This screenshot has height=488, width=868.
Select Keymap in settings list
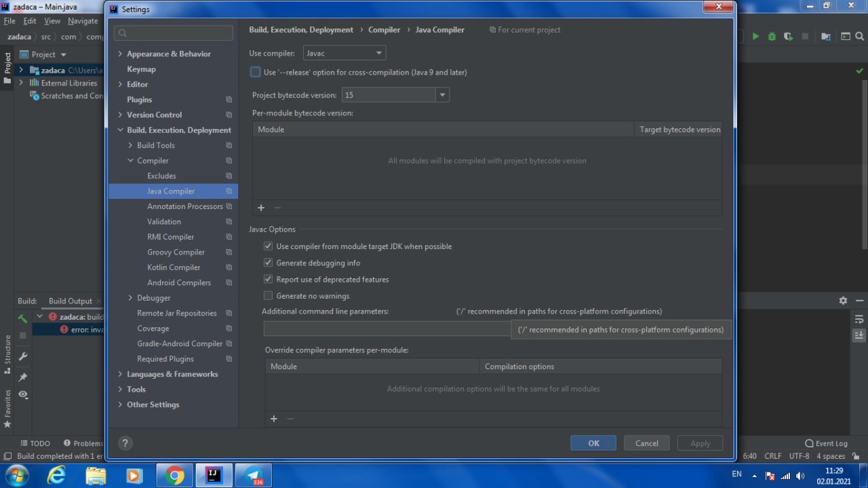tap(141, 69)
